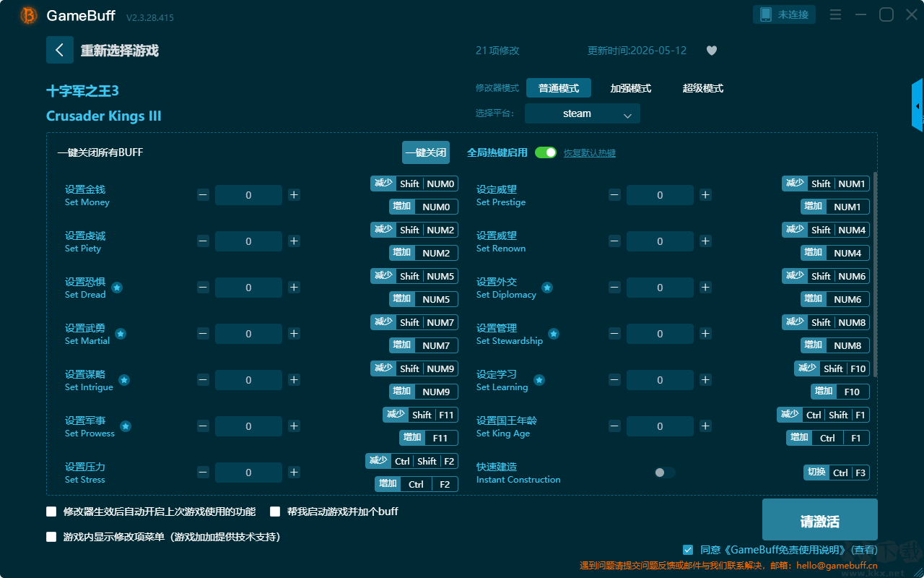Go back using the left arrow button
The height and width of the screenshot is (578, 924).
tap(60, 50)
